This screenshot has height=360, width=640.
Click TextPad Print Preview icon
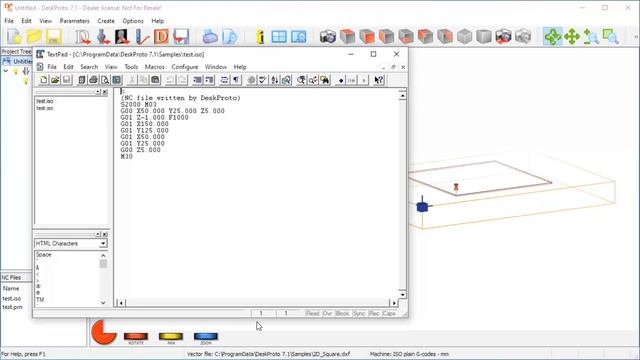[104, 80]
